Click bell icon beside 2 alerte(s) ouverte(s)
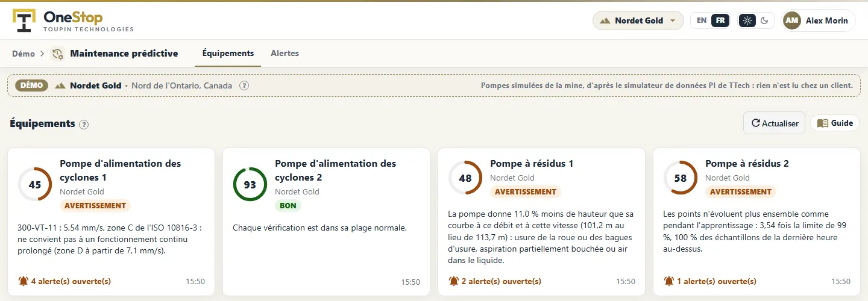Viewport: 868px width, 301px height. click(x=454, y=281)
